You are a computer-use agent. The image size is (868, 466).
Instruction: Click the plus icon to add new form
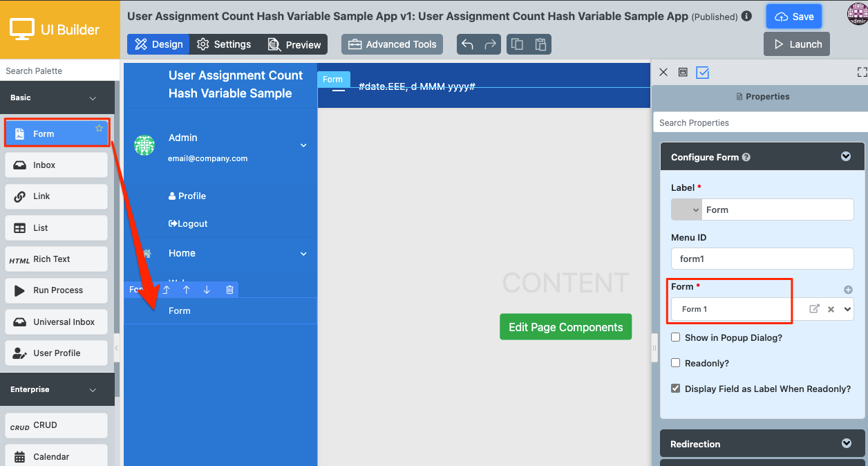(x=848, y=290)
